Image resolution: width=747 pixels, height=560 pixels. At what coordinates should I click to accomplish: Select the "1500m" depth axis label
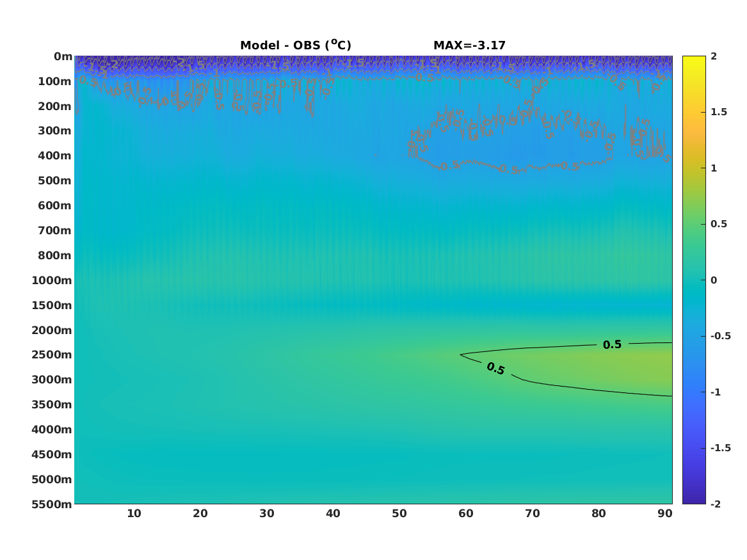(52, 305)
